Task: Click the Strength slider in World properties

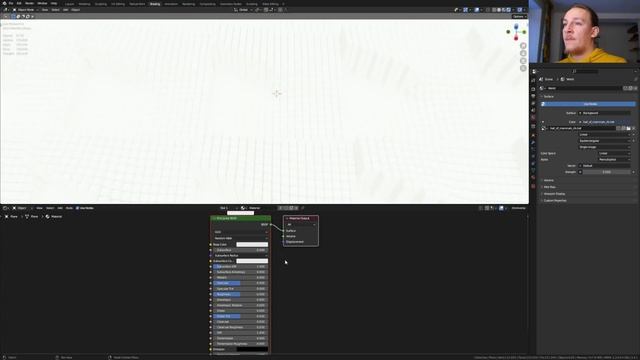Action: click(606, 172)
